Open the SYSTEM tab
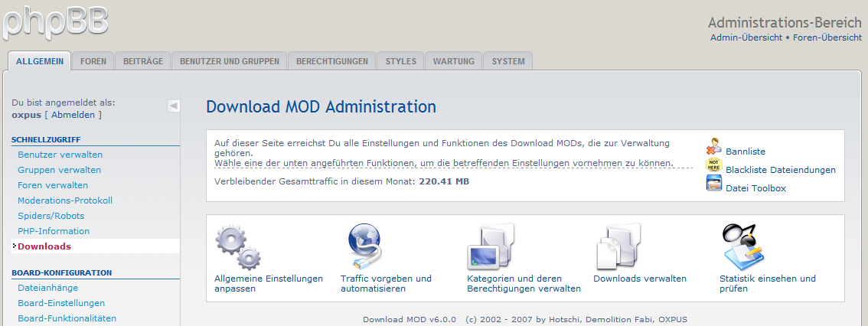Image resolution: width=868 pixels, height=326 pixels. coord(508,61)
